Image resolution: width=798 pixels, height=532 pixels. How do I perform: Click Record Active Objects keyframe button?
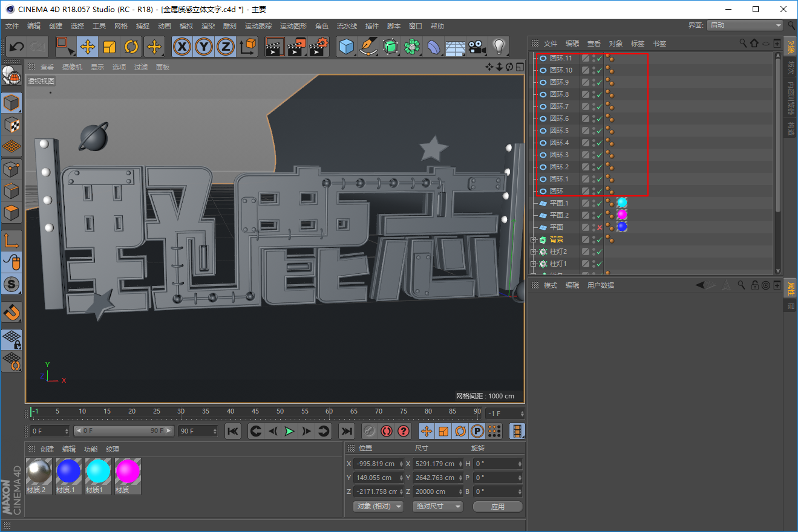point(370,431)
